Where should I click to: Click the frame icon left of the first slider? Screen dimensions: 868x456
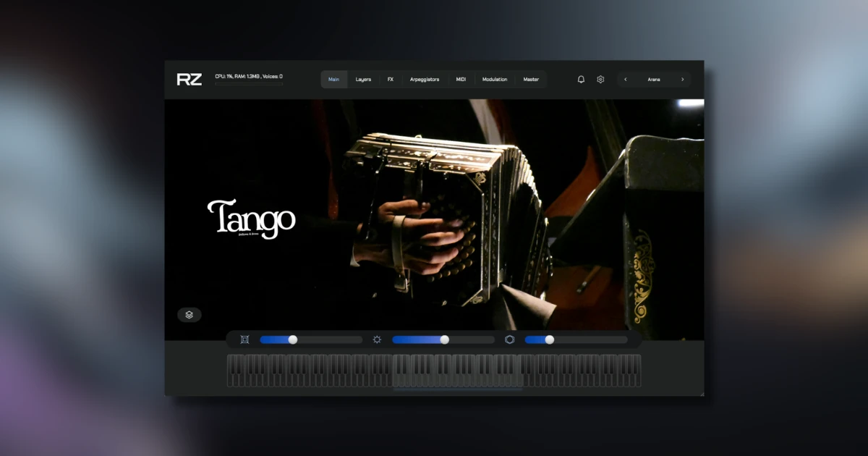point(244,339)
